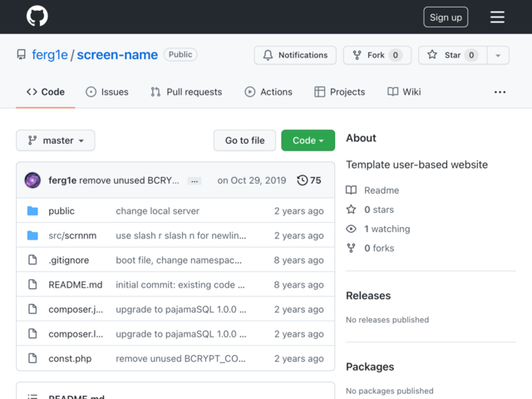This screenshot has width=532, height=399.
Task: Open the .gitignore file link
Action: pos(68,260)
